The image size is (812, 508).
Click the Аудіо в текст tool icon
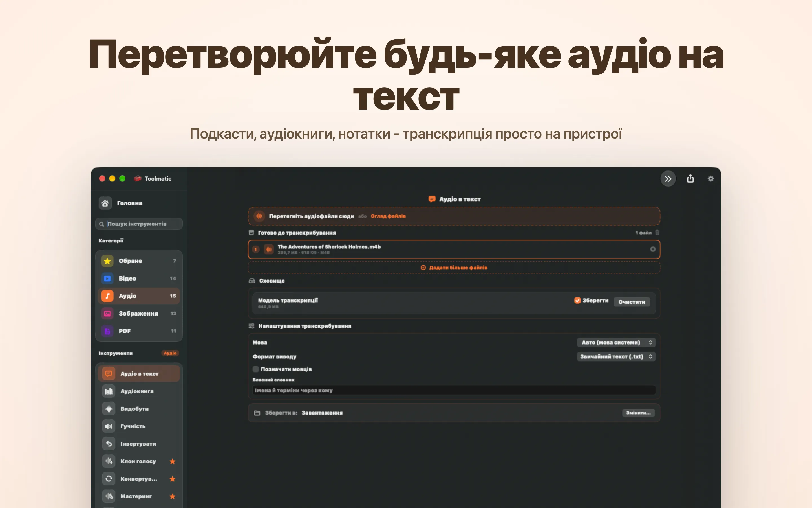pyautogui.click(x=109, y=374)
